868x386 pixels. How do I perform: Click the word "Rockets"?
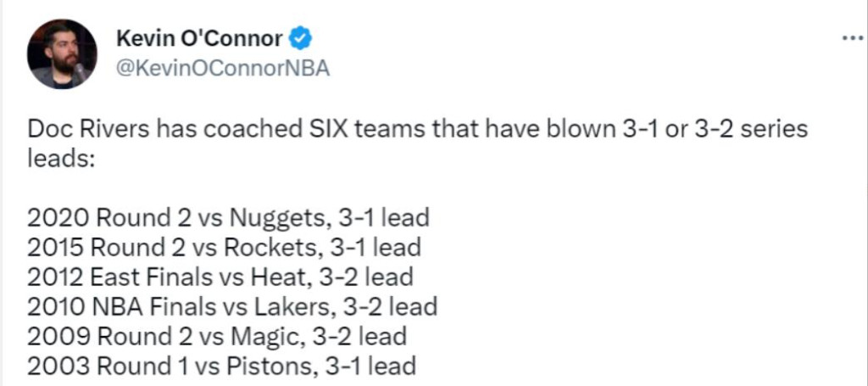click(270, 248)
